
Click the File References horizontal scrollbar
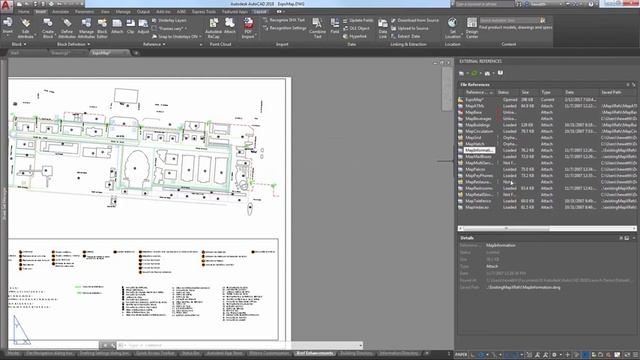547,229
